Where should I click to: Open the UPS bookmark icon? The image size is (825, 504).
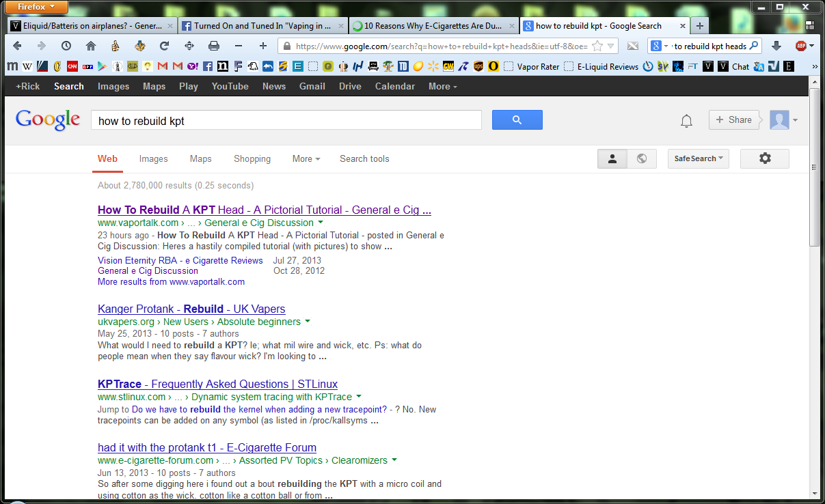point(478,66)
